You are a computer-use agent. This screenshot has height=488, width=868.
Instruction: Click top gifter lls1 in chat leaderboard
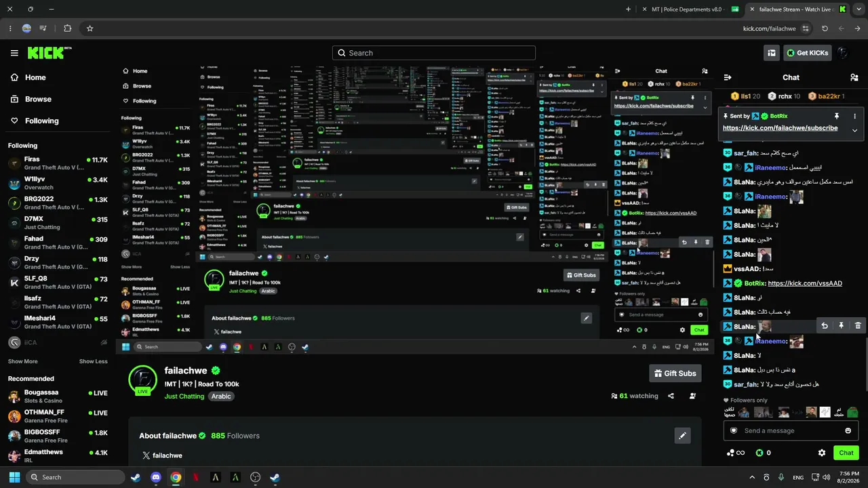pos(746,96)
